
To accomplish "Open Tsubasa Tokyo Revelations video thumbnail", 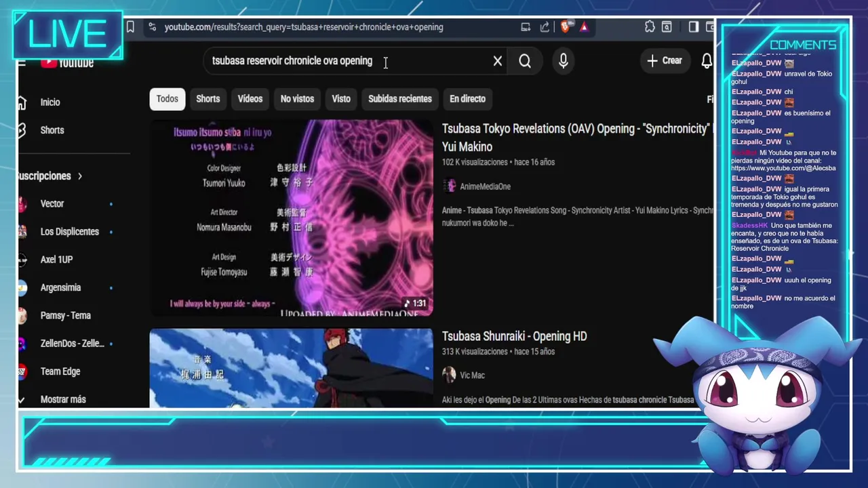I will (x=291, y=218).
